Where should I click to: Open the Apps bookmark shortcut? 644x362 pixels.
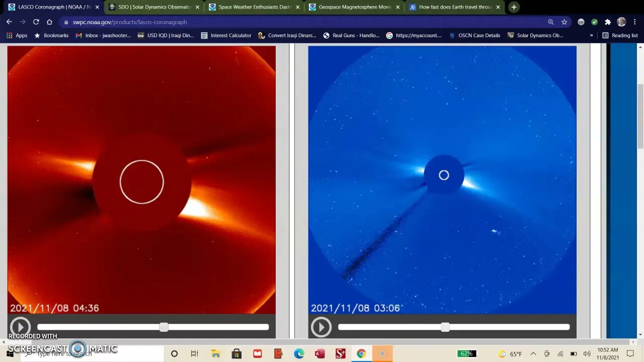[17, 36]
